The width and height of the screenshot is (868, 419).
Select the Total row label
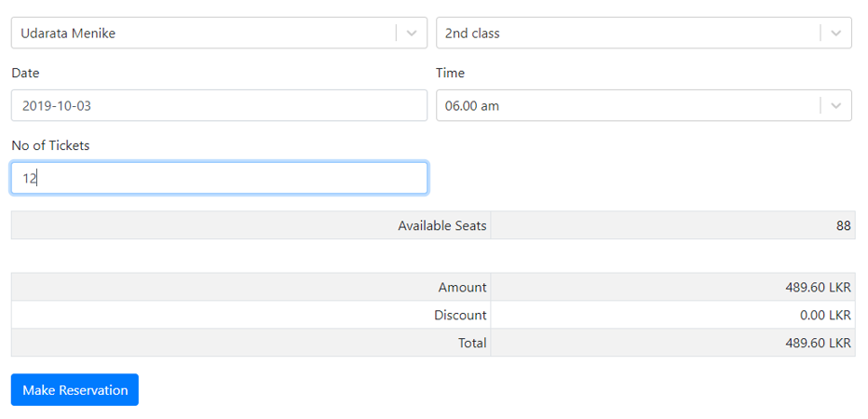[471, 343]
